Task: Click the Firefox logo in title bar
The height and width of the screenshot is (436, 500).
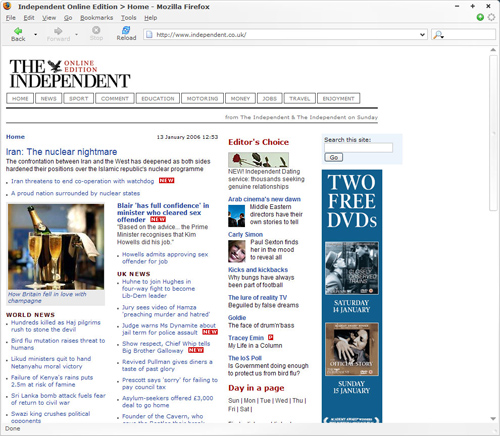Action: click(x=8, y=6)
